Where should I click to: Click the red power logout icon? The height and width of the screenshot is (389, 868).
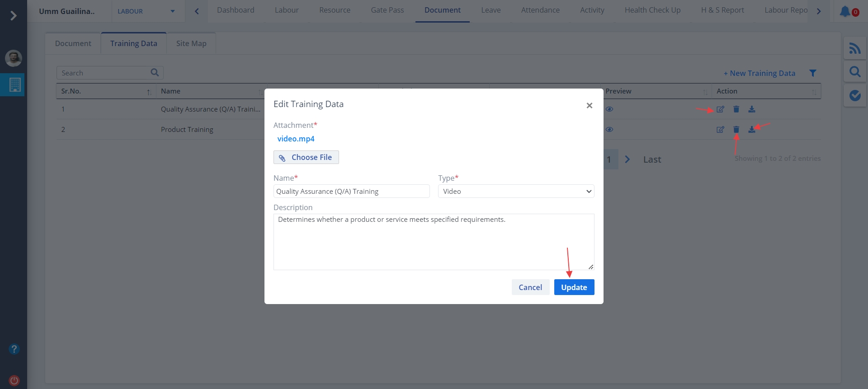pyautogui.click(x=14, y=380)
